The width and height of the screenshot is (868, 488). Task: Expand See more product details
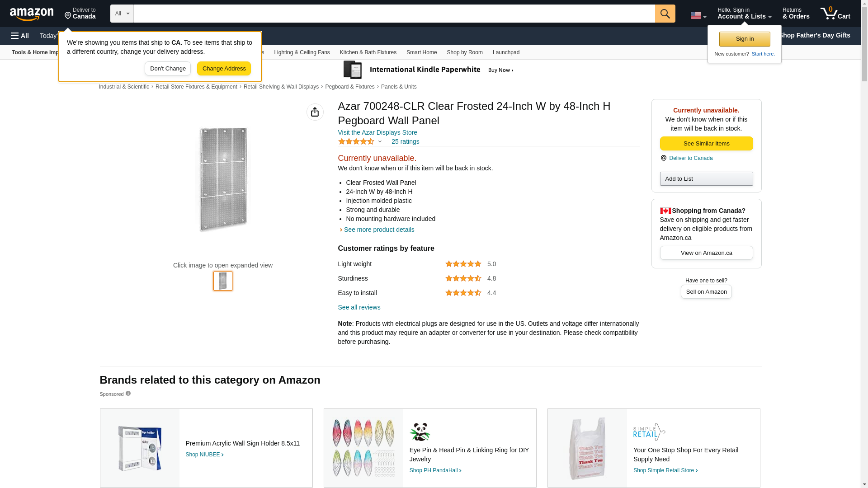[378, 230]
